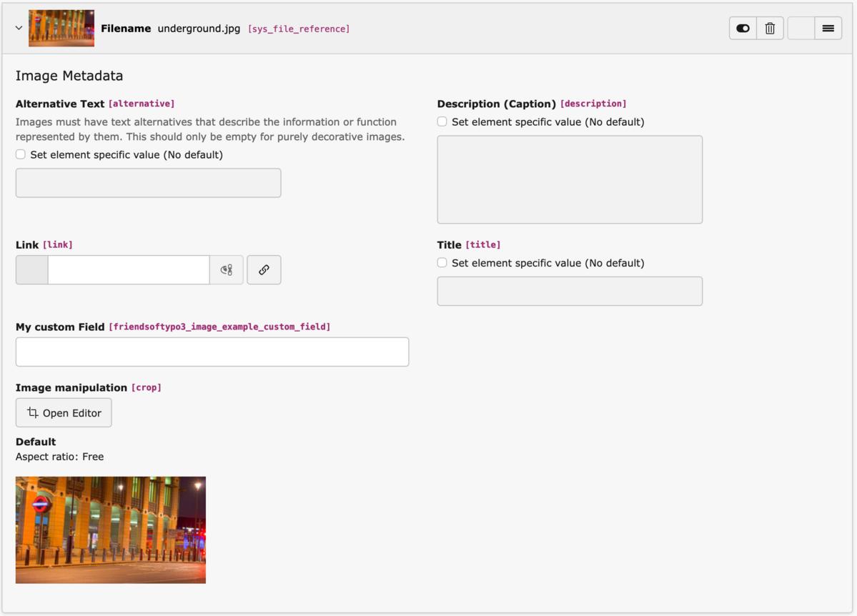Viewport: 857px width, 616px height.
Task: Click the Title text input
Action: point(568,291)
